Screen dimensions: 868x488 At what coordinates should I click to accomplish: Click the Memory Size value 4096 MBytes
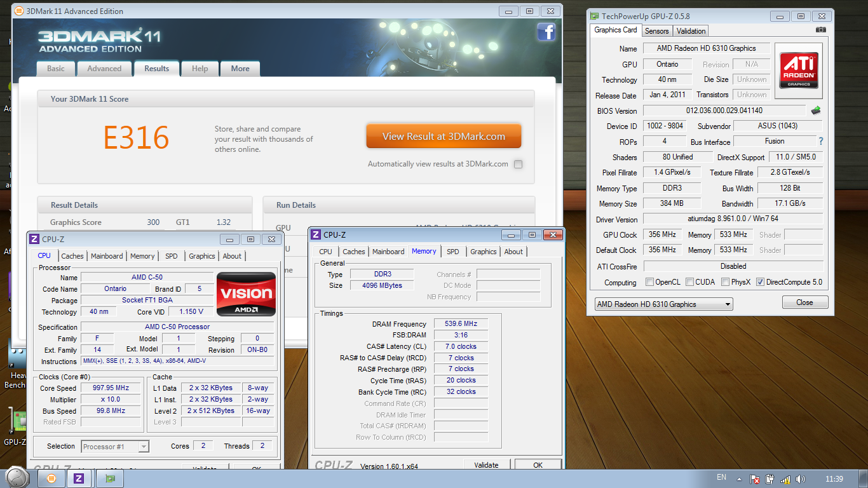coord(382,286)
